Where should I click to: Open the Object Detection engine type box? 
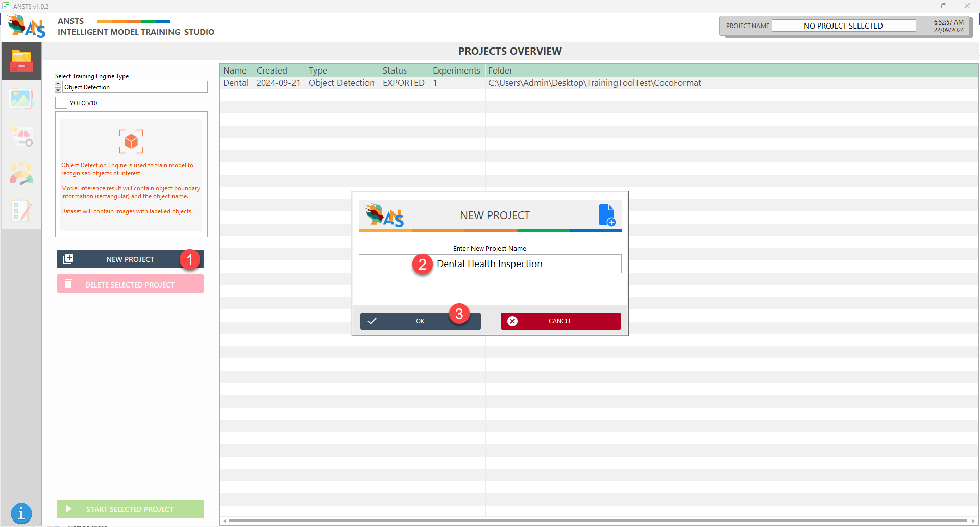pyautogui.click(x=135, y=87)
